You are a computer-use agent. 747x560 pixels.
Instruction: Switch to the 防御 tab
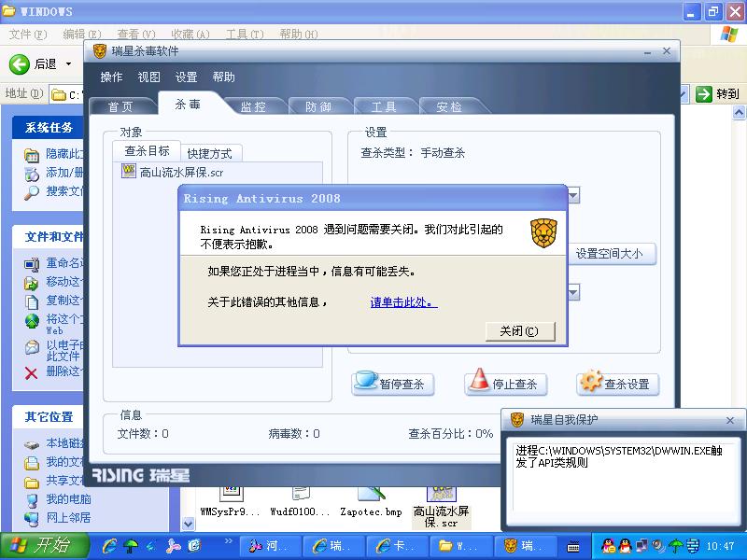point(318,106)
